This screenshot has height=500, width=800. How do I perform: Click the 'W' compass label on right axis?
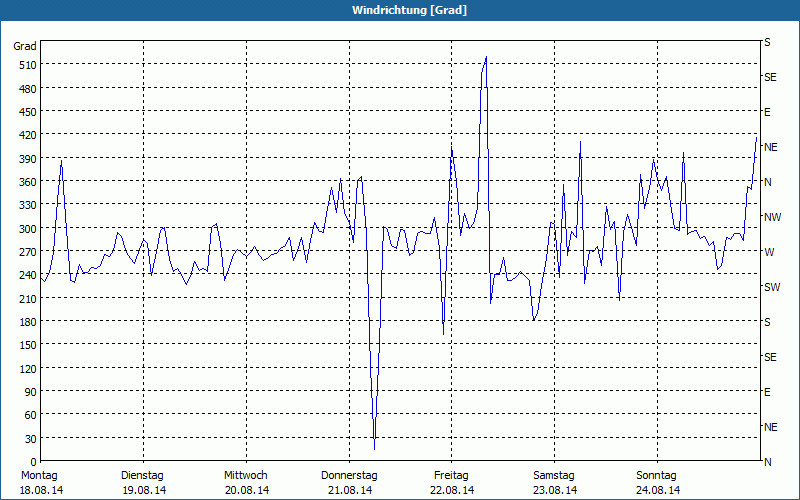coord(769,252)
